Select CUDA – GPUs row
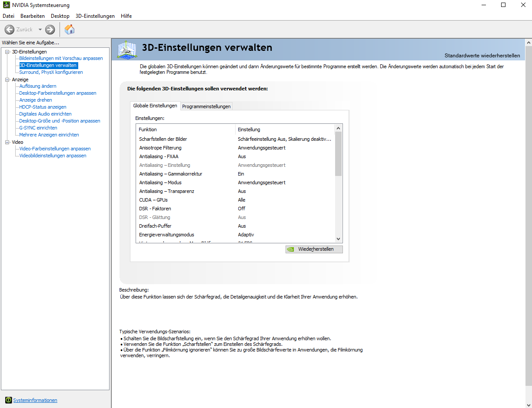Screen dimensions: 532x408 (x=235, y=200)
